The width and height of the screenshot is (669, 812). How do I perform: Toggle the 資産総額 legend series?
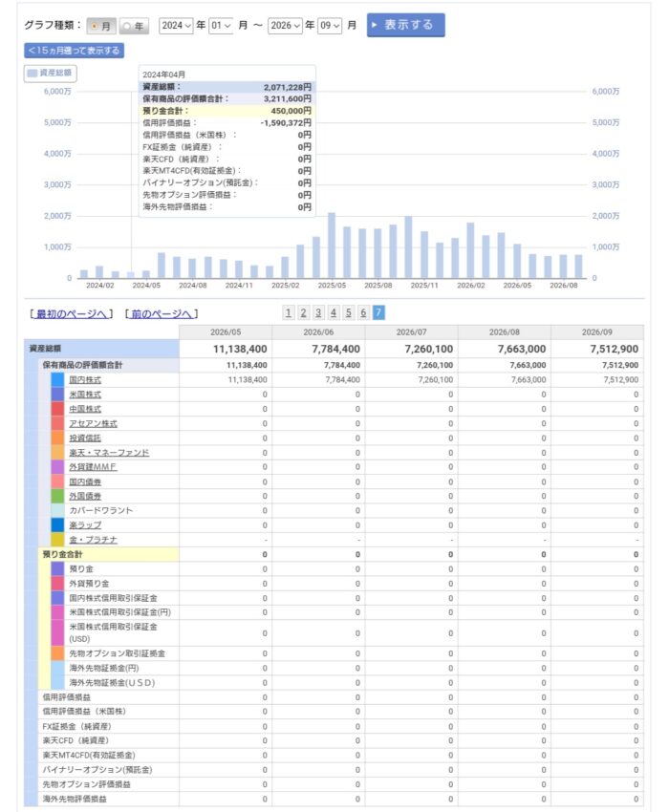[x=51, y=73]
